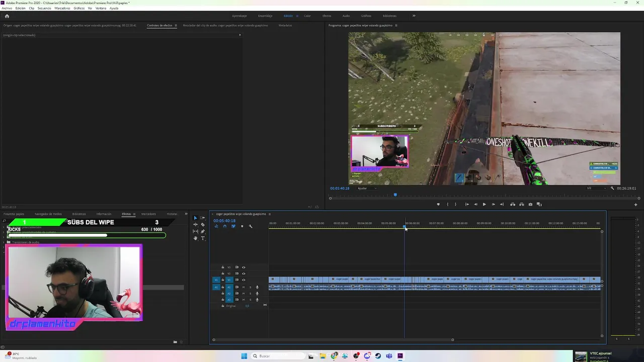Image resolution: width=644 pixels, height=362 pixels.
Task: Open timeline display settings wrench
Action: [x=251, y=226]
